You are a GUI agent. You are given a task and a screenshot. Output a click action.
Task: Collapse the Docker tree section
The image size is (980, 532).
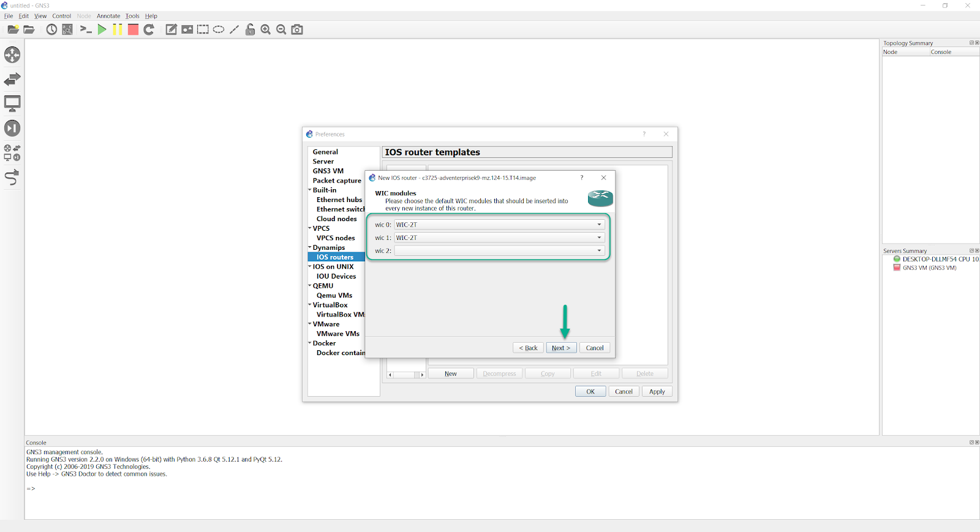tap(310, 343)
